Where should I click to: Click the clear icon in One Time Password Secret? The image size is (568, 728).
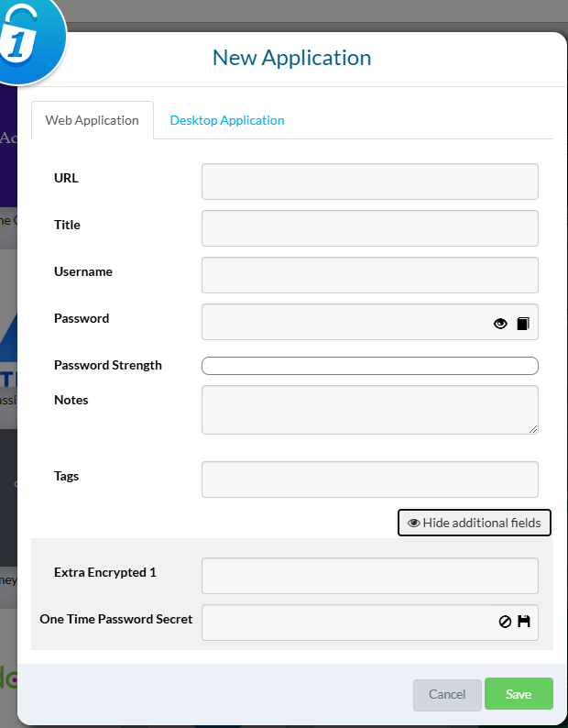[x=505, y=622]
